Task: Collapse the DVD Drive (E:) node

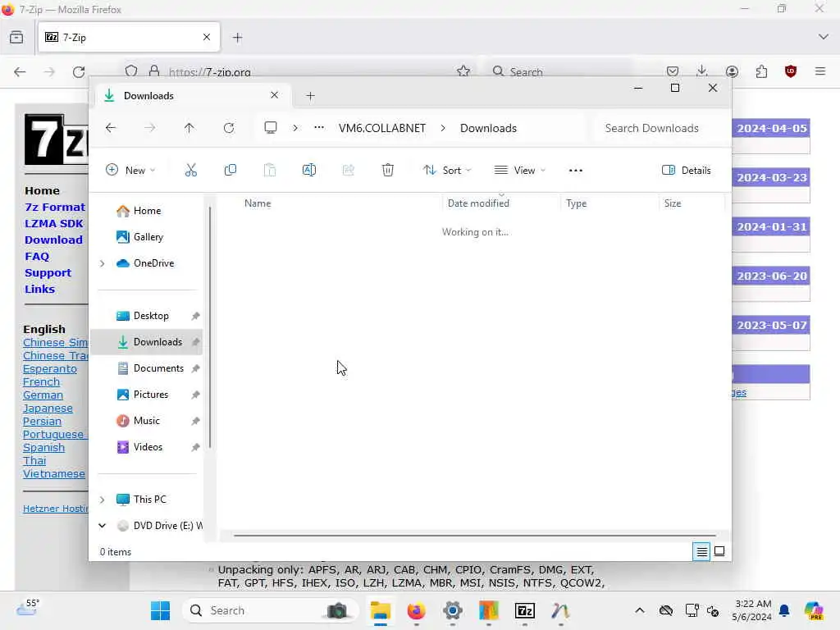Action: click(x=103, y=526)
